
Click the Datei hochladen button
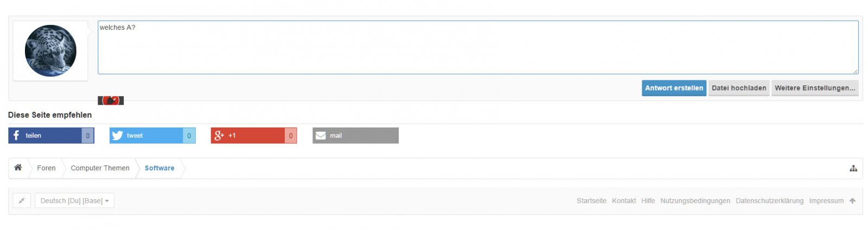point(739,88)
